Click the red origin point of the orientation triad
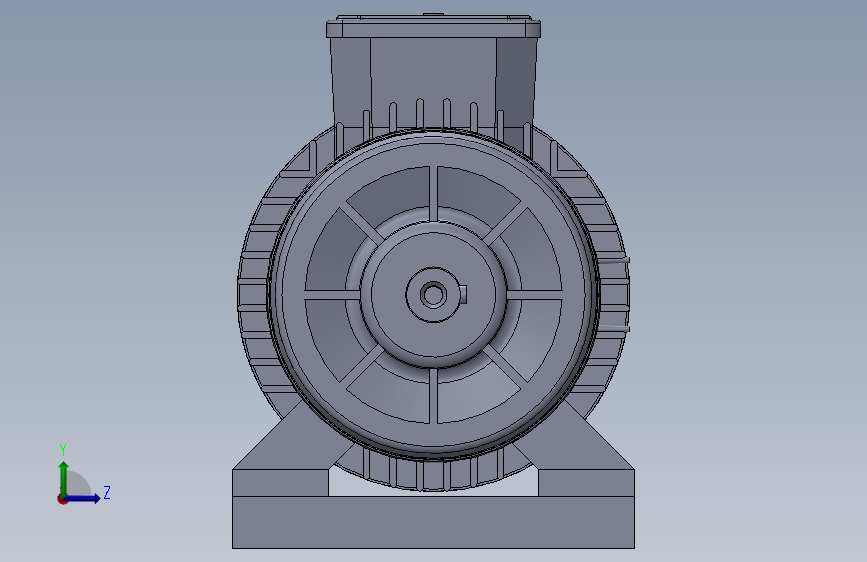Image resolution: width=867 pixels, height=562 pixels. pos(62,499)
